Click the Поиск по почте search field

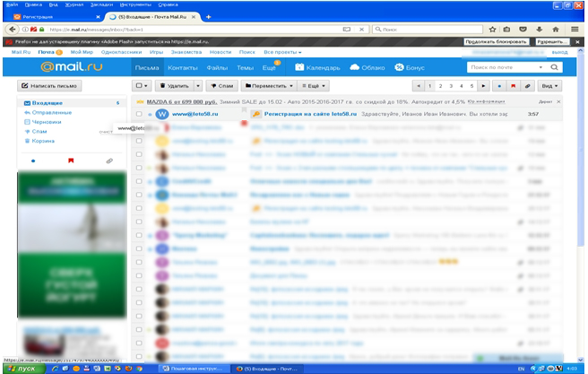(x=500, y=67)
